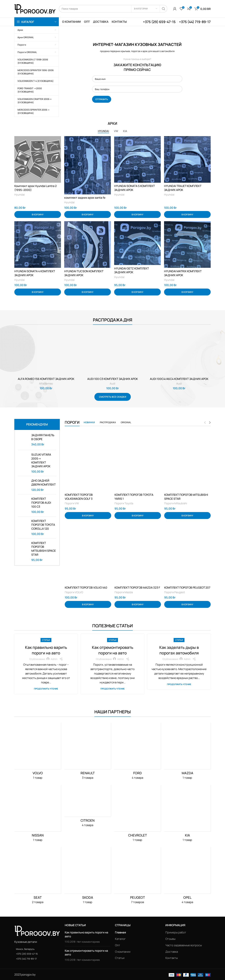Screen dimensions: 225x980
Task: Open the compare products icon
Action: tap(189, 9)
